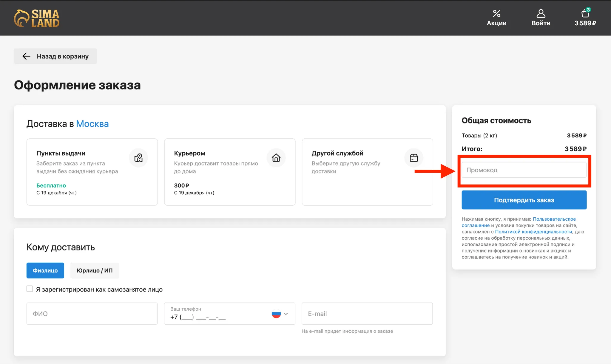This screenshot has height=364, width=611.
Task: Select the Курьером delivery option heading
Action: (x=190, y=153)
